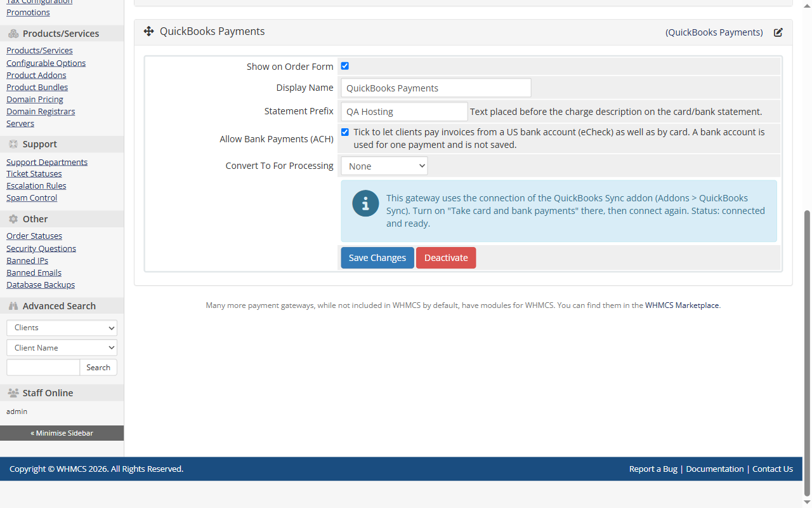Click the edit pencil icon beside QuickBooks Payments
Screen dimensions: 812x508
click(778, 32)
